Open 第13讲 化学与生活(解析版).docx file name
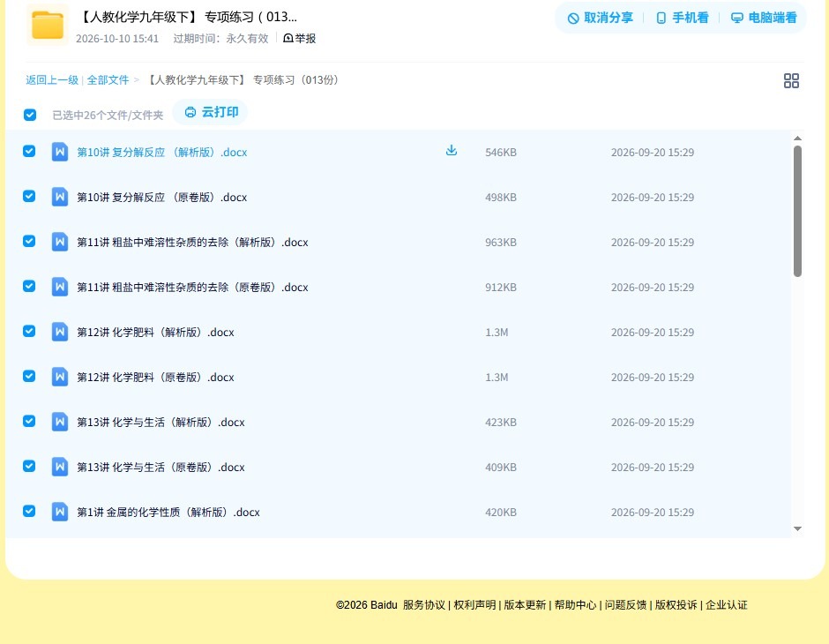Image resolution: width=829 pixels, height=644 pixels. click(x=161, y=422)
